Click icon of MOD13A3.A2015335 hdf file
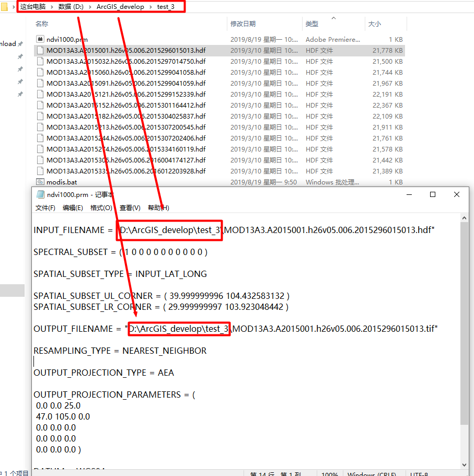This screenshot has height=476, width=474. 40,171
